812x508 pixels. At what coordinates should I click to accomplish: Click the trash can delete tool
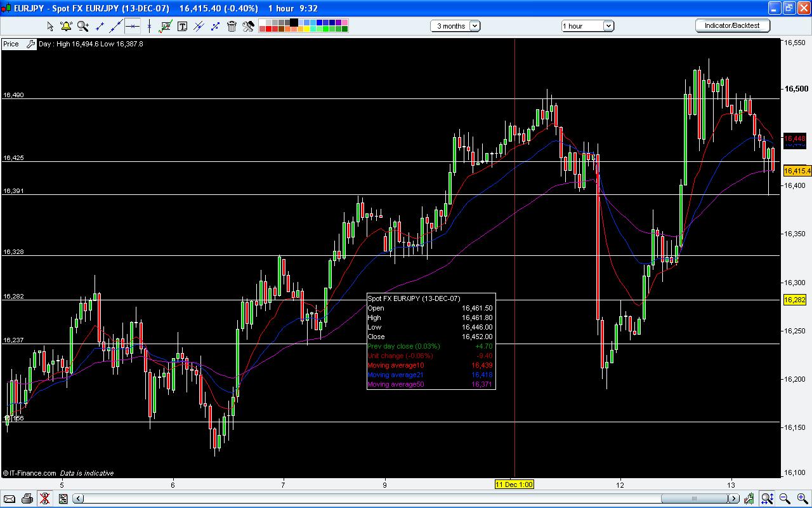point(232,26)
